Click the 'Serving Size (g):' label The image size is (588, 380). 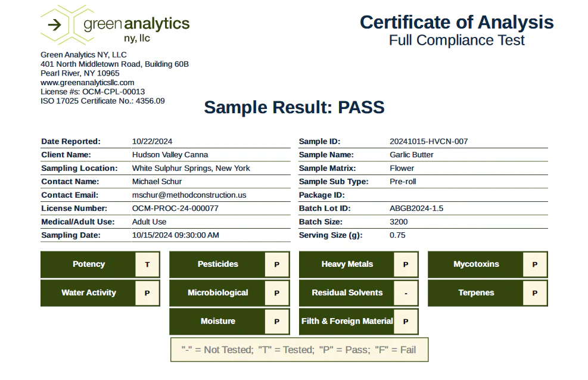[x=331, y=235]
